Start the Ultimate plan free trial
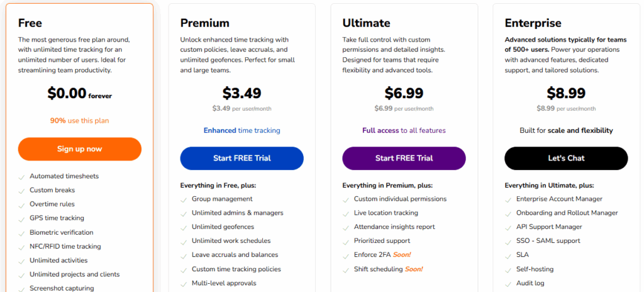The width and height of the screenshot is (644, 292). (x=404, y=158)
